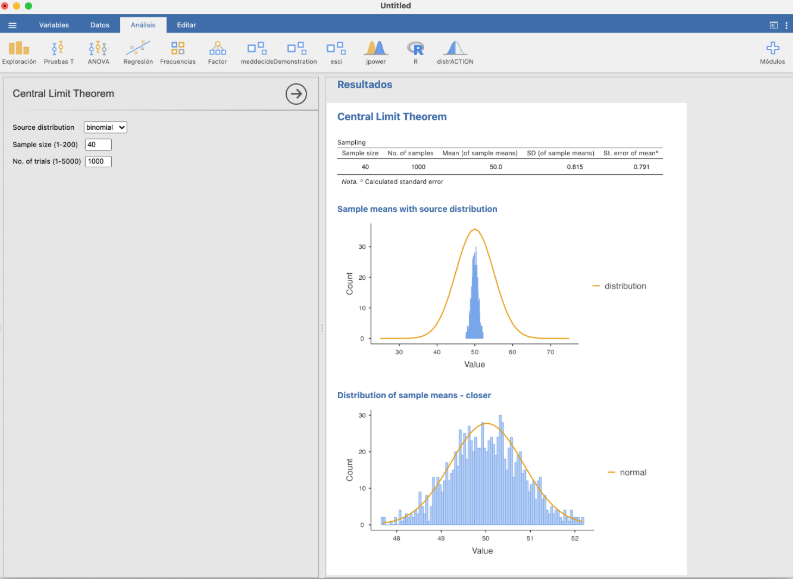Open the ANOVA analysis menu
This screenshot has width=793, height=579.
98,53
